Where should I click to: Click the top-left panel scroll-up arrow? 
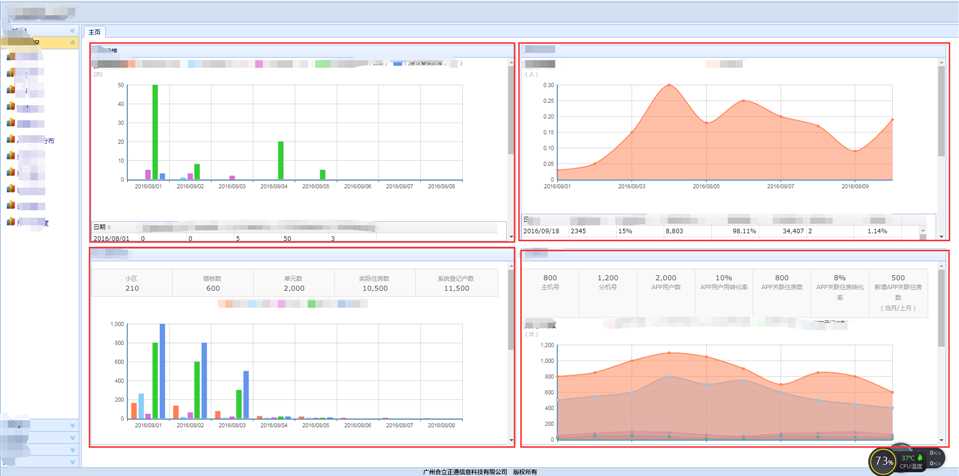pyautogui.click(x=511, y=62)
